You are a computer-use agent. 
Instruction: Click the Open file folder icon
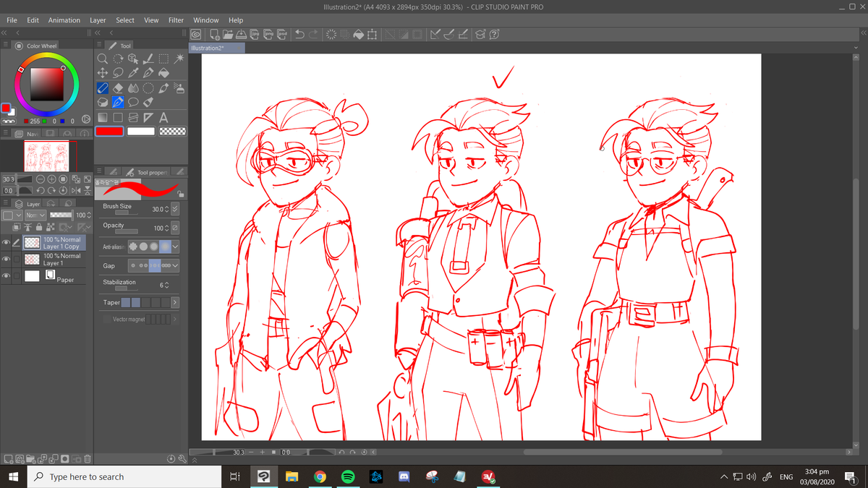(x=229, y=34)
